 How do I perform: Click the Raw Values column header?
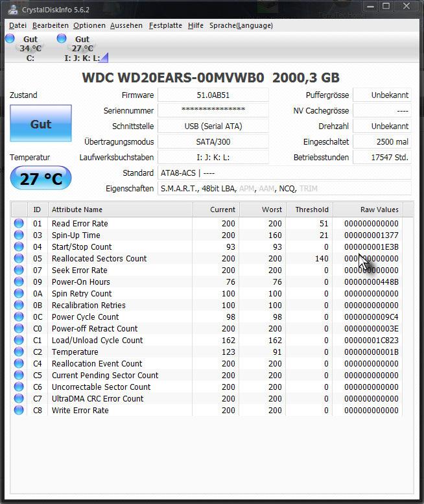click(368, 210)
